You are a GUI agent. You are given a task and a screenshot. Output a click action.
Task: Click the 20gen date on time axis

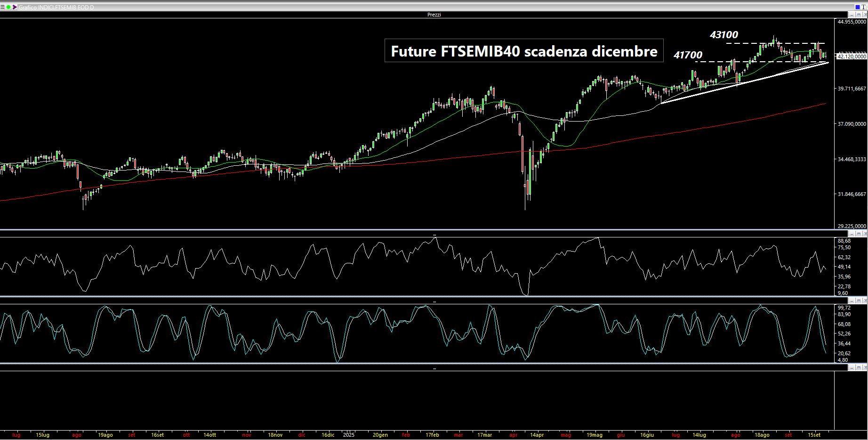(x=380, y=435)
